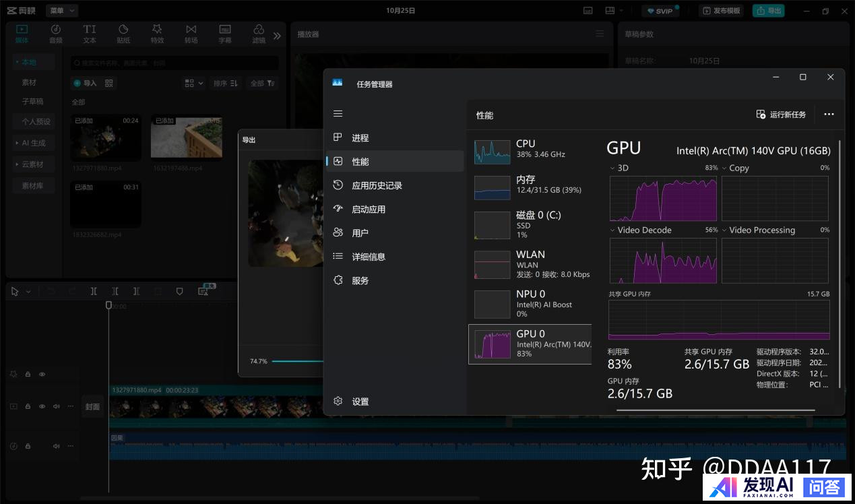Toggle the Task Manager hamburger navigation
This screenshot has width=855, height=504.
click(338, 114)
